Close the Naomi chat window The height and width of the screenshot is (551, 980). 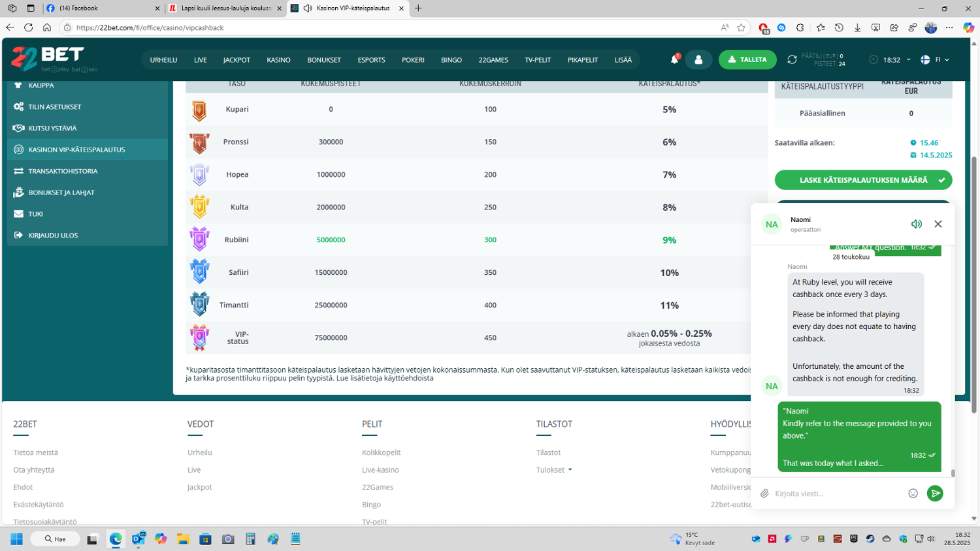(x=938, y=224)
